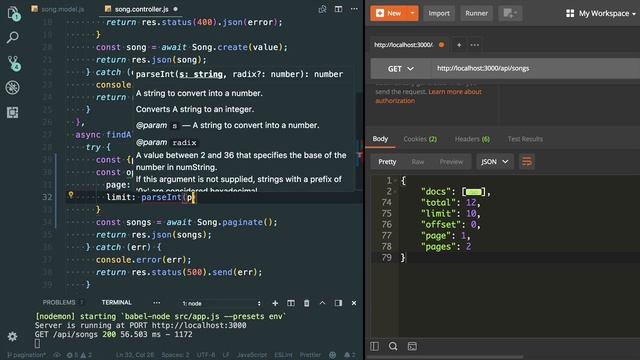Open the editor More Actions ellipsis
The image size is (640, 360).
354,9
